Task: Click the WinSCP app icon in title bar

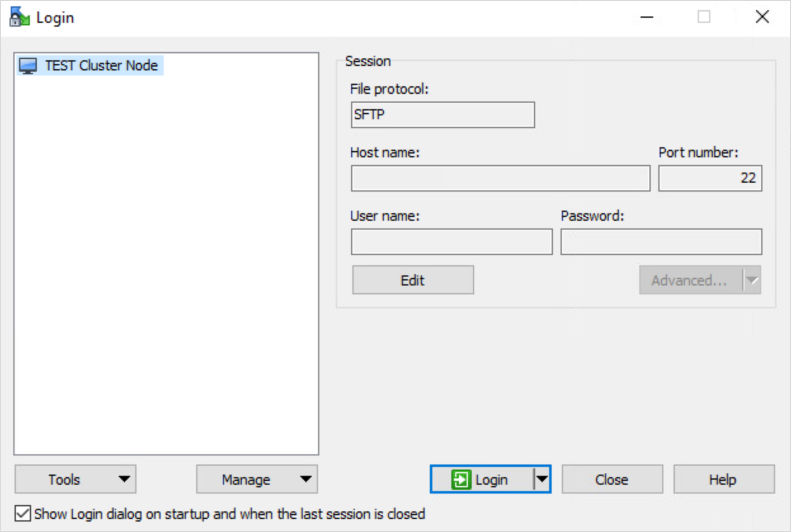Action: point(20,17)
